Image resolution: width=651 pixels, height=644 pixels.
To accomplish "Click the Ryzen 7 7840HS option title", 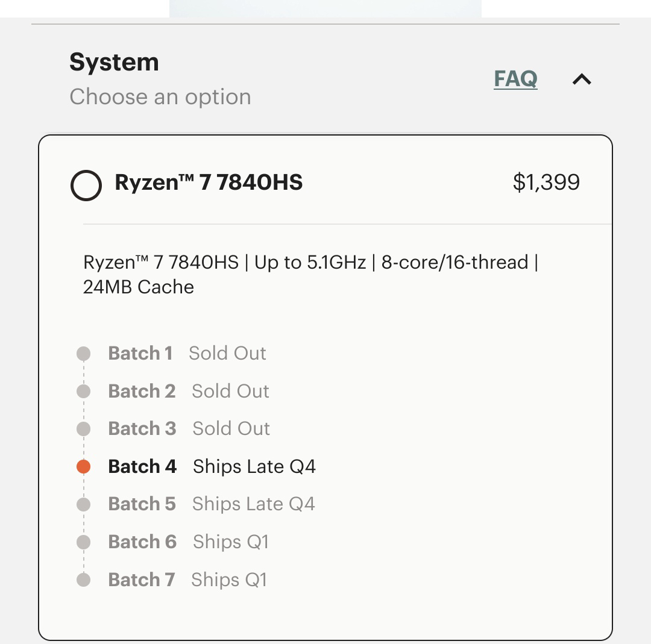I will point(209,182).
